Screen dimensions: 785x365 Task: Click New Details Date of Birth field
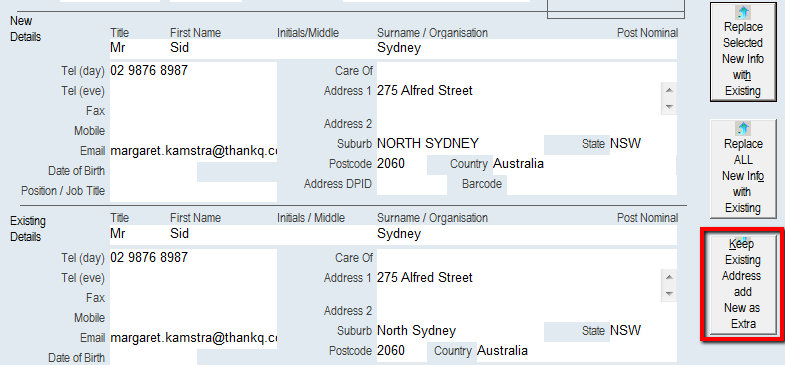[153, 172]
